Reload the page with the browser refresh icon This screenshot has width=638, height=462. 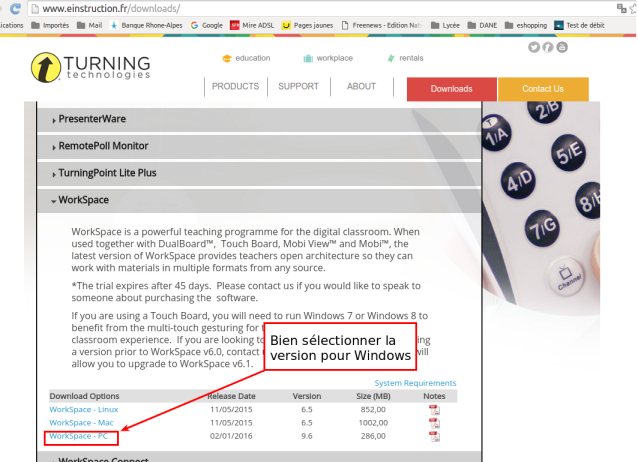pos(15,8)
